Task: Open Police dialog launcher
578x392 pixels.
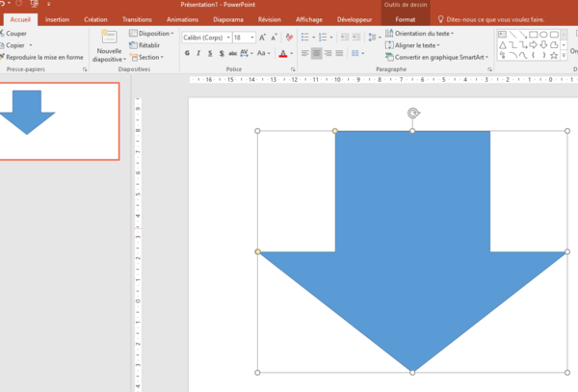Action: click(293, 69)
